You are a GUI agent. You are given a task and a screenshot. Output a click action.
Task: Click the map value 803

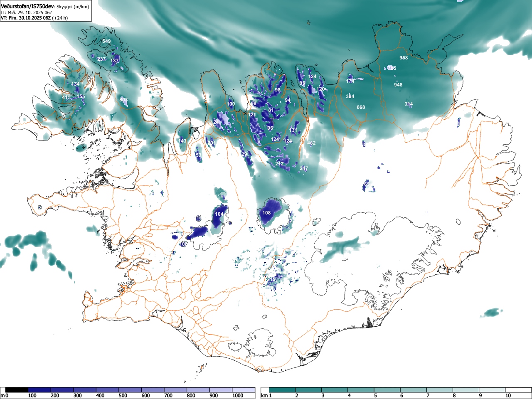pyautogui.click(x=123, y=100)
